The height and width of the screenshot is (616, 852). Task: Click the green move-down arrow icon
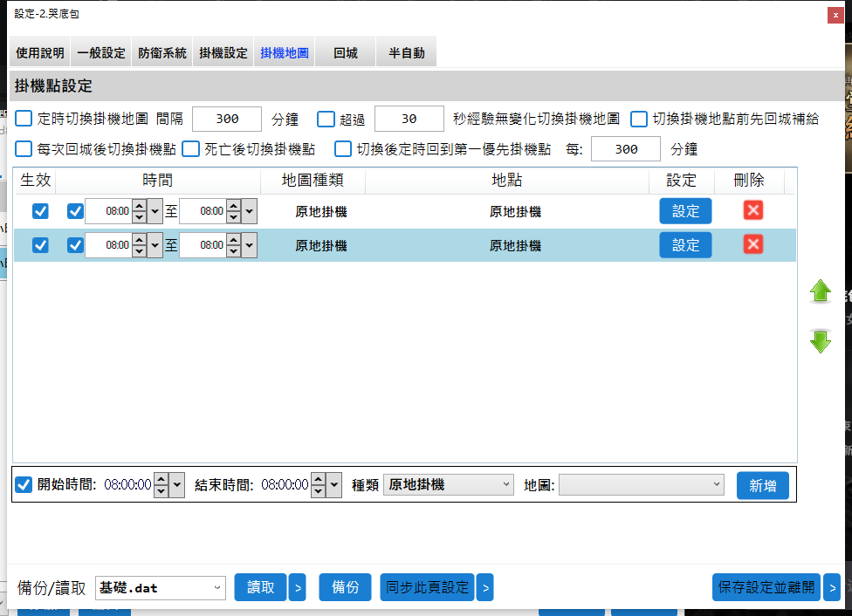click(x=821, y=341)
